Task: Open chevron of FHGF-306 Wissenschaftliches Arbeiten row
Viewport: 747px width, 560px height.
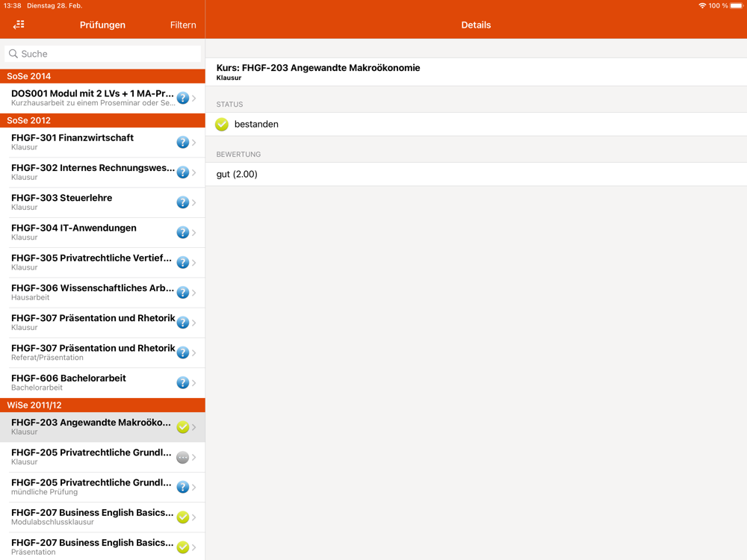Action: tap(194, 293)
